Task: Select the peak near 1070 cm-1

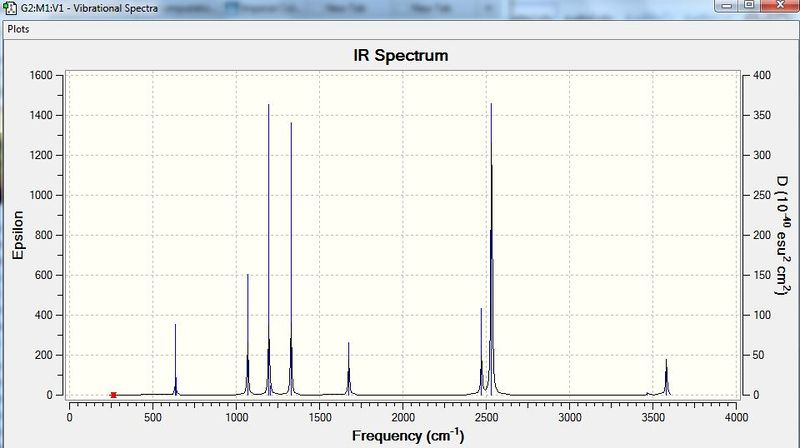Action: [x=248, y=334]
